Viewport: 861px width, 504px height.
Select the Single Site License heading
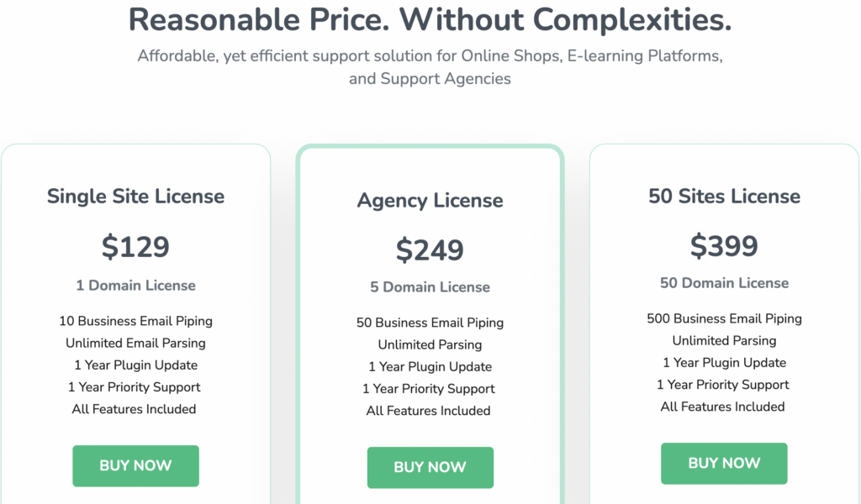135,196
